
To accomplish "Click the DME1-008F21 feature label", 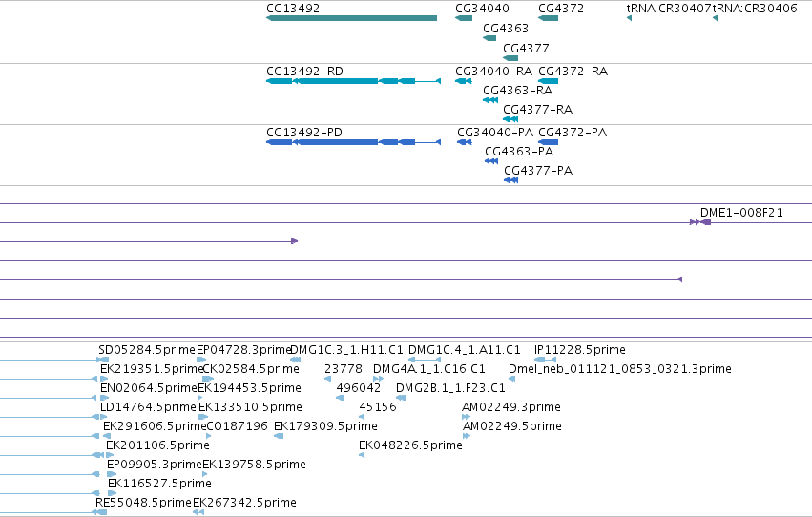I will tap(741, 212).
